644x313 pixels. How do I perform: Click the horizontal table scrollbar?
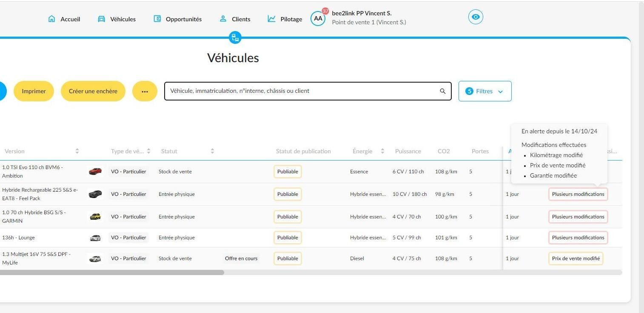(x=112, y=273)
